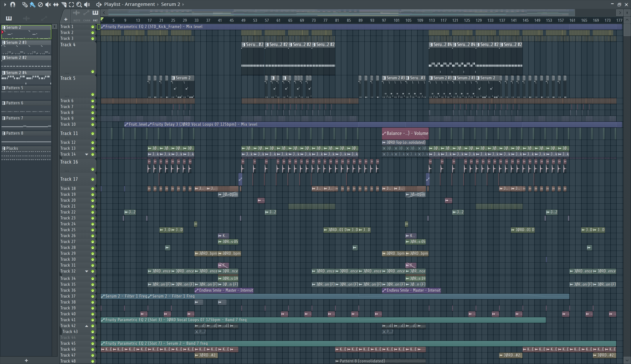The width and height of the screenshot is (631, 364).
Task: Mute Track 1 with its green light
Action: (93, 27)
